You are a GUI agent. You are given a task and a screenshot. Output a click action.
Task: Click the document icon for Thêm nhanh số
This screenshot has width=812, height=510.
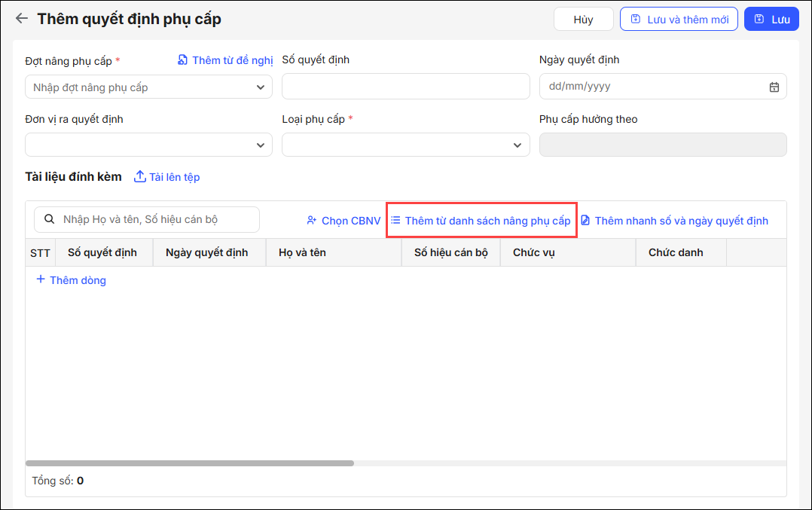click(585, 221)
